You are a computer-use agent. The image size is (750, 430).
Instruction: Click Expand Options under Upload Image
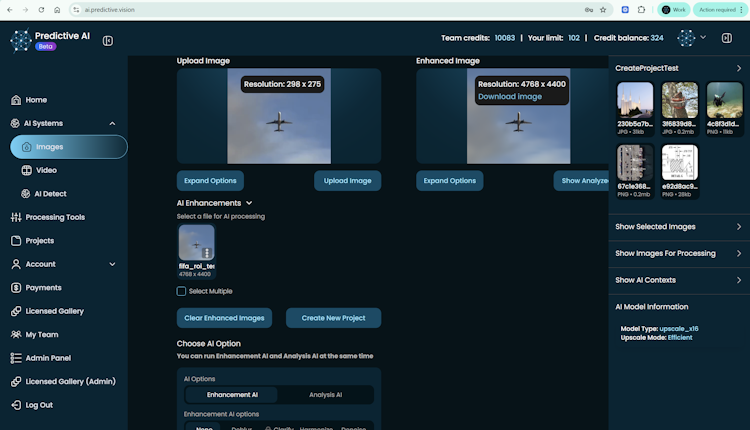[x=210, y=181]
